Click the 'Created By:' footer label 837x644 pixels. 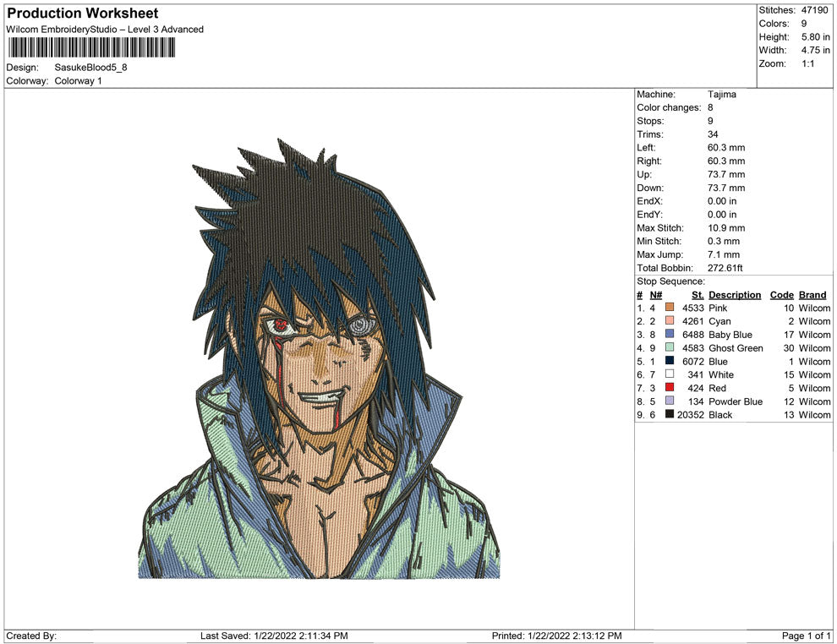[31, 636]
